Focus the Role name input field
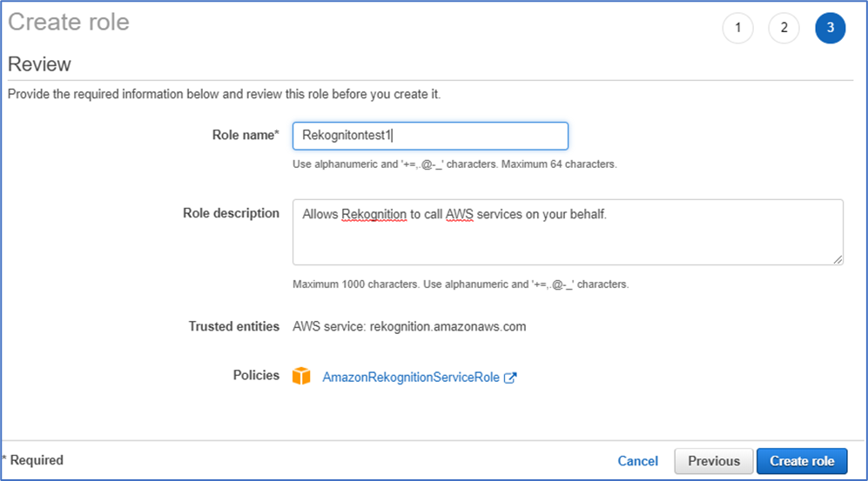Viewport: 868px width, 481px height. click(430, 136)
